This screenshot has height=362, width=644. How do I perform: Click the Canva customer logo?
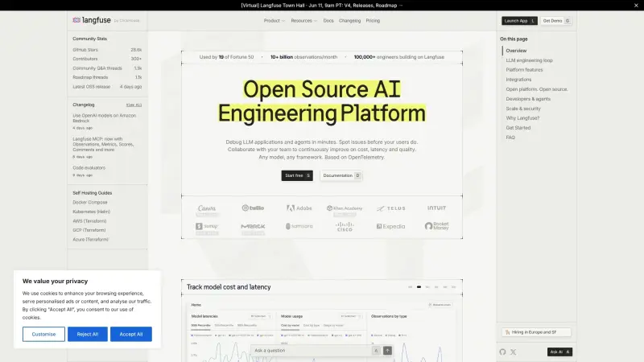[x=207, y=208]
